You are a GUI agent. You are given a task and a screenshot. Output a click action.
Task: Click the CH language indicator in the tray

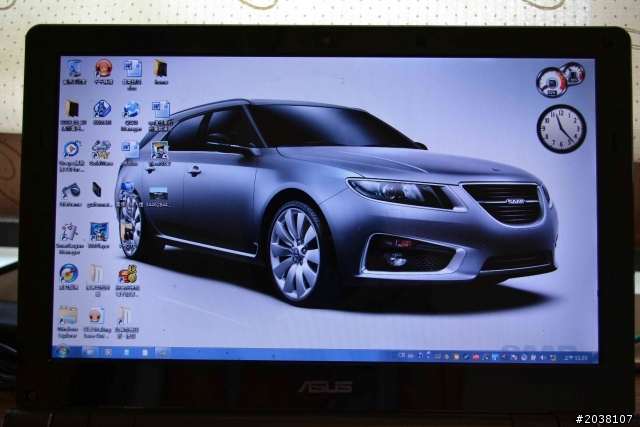point(402,356)
